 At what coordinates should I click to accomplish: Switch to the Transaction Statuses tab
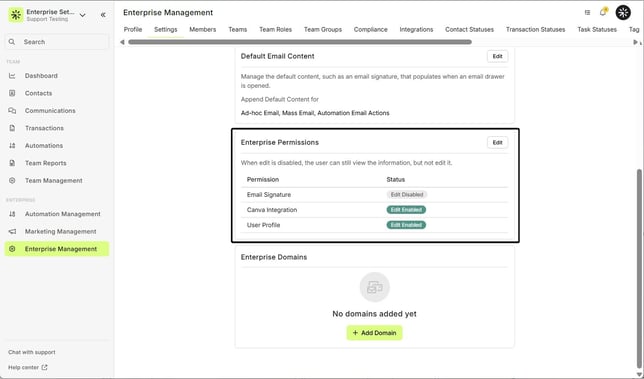(x=536, y=30)
